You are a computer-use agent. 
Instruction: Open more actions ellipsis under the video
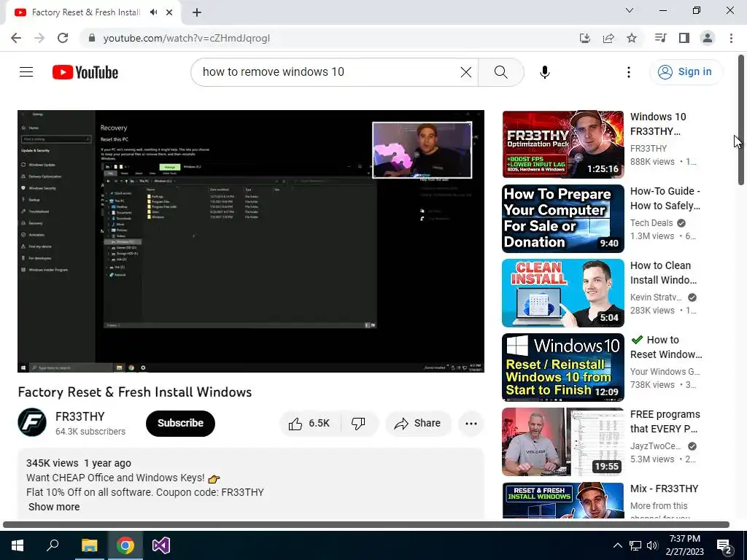[x=471, y=424]
